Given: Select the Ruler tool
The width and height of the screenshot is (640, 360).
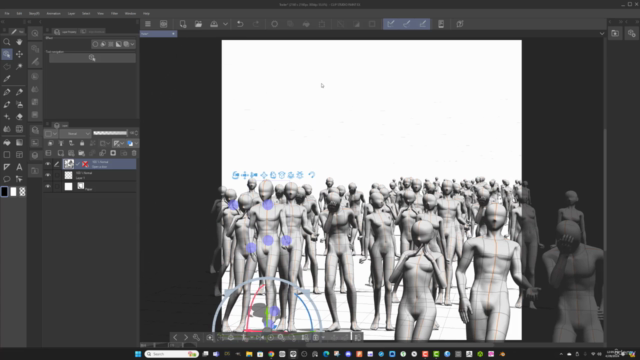Looking at the screenshot, I should coord(7,167).
